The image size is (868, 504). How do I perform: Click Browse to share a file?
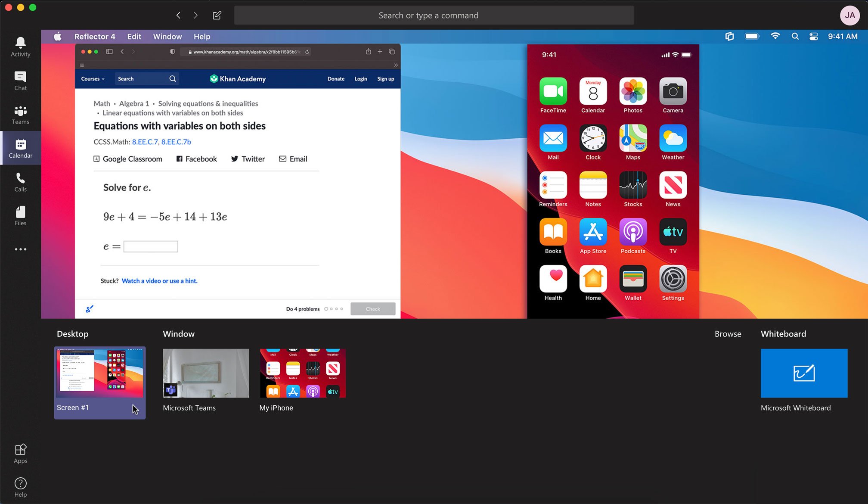[x=728, y=334]
